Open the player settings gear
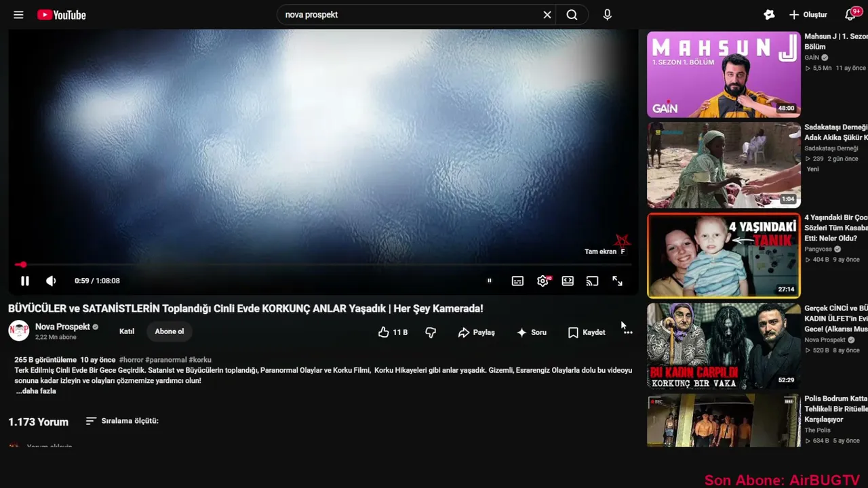This screenshot has height=488, width=868. [542, 281]
